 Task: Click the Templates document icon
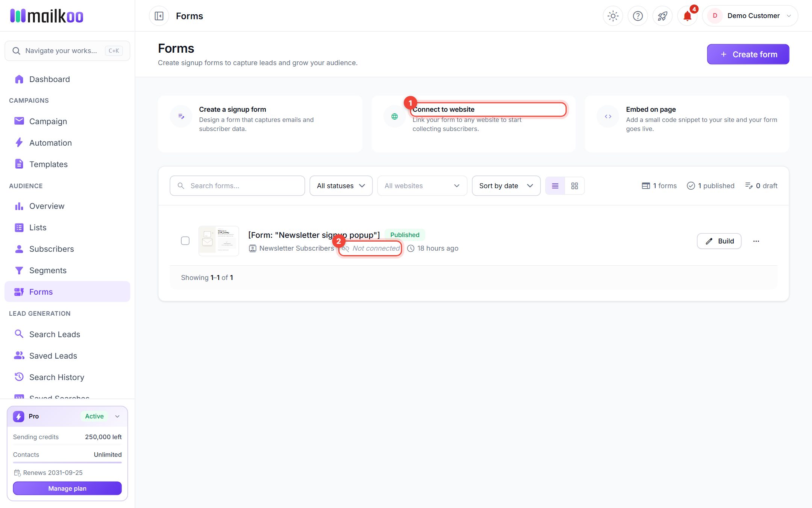(19, 164)
